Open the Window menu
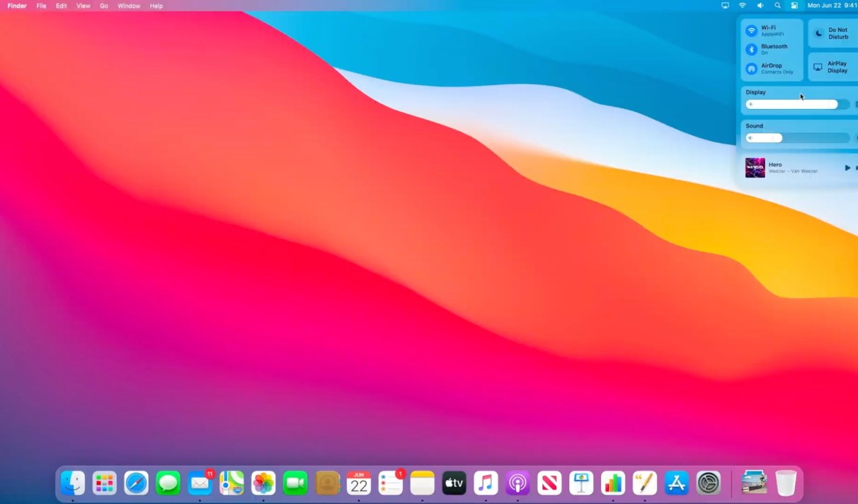The image size is (858, 504). pyautogui.click(x=129, y=6)
